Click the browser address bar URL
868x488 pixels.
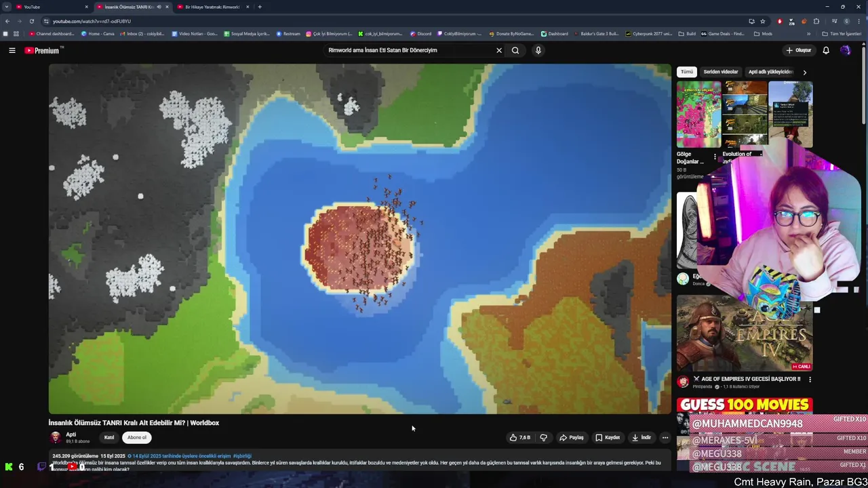pyautogui.click(x=92, y=21)
